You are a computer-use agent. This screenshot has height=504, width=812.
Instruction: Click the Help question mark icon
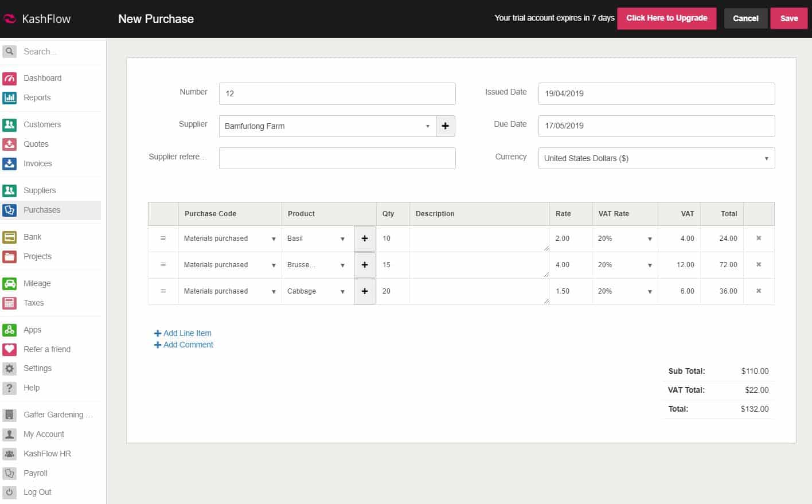[9, 388]
